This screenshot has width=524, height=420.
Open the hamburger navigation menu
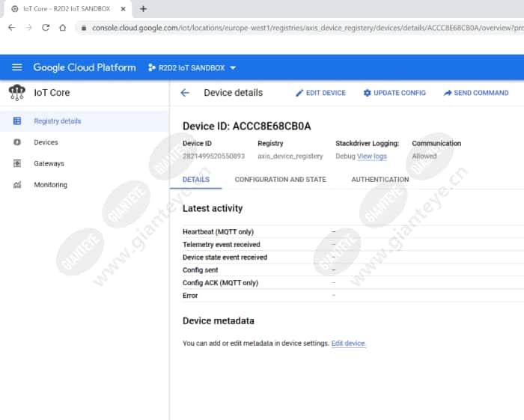(x=17, y=67)
